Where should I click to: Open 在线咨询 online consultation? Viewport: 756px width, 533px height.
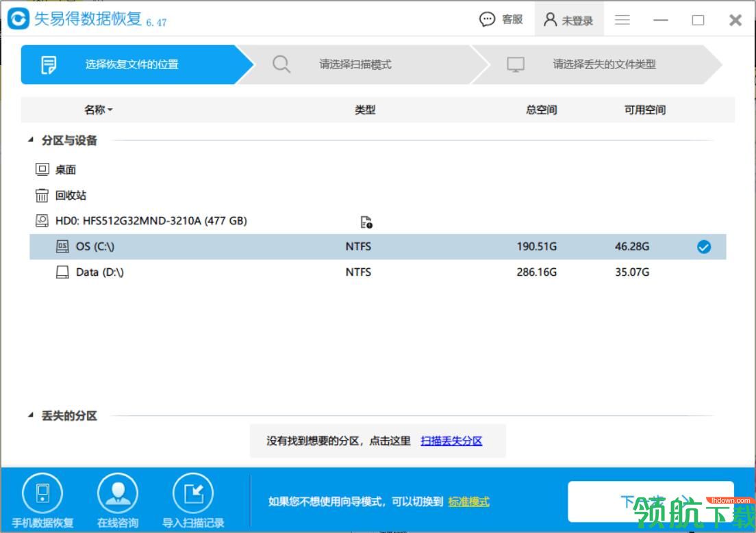pos(118,501)
